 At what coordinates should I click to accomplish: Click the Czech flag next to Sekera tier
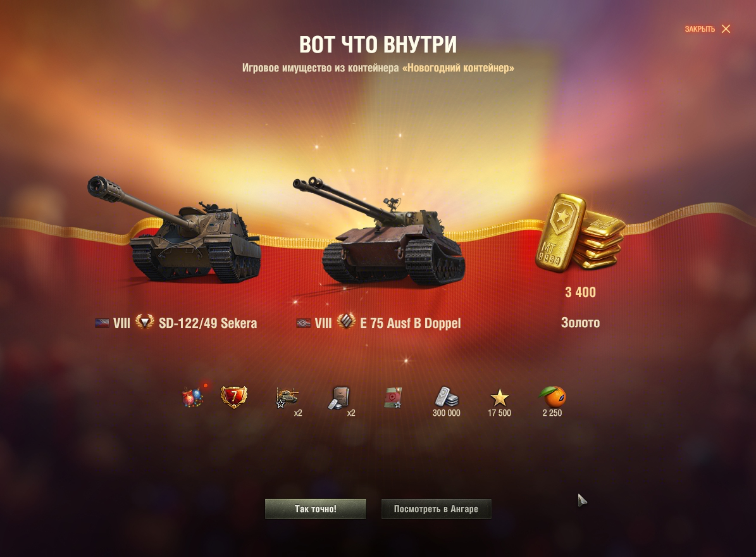(102, 323)
